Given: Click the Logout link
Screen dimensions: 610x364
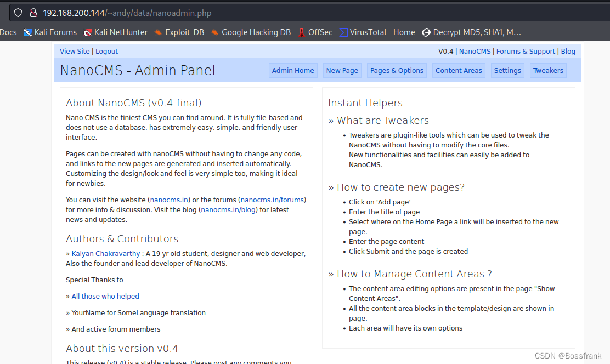Looking at the screenshot, I should pos(106,52).
